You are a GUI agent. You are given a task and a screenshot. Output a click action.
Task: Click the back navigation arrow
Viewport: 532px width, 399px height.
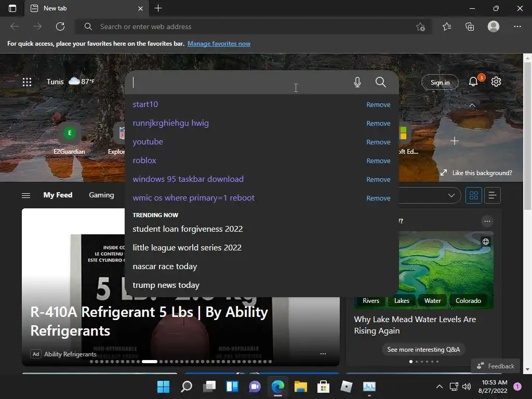tap(14, 26)
